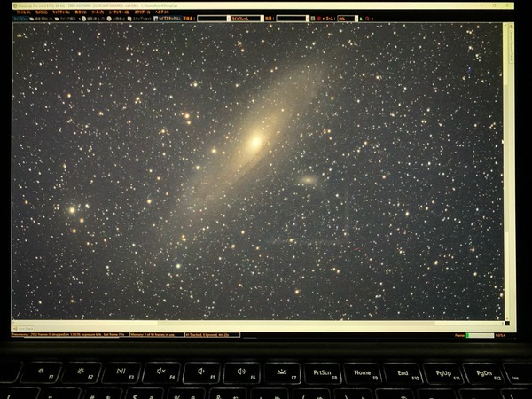Viewport: 532px width, 399px height.
Task: Toggle the red reticule overlay icon
Action: click(x=319, y=19)
